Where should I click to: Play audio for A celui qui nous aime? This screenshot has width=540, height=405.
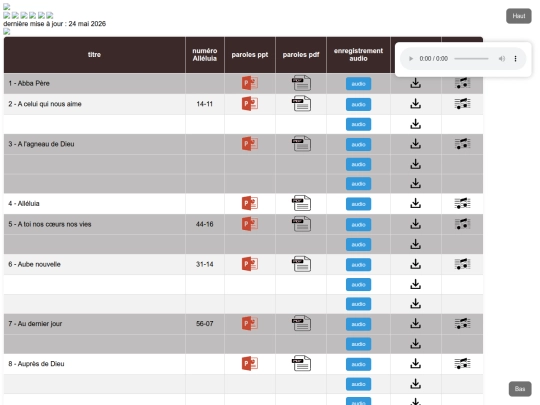point(359,104)
